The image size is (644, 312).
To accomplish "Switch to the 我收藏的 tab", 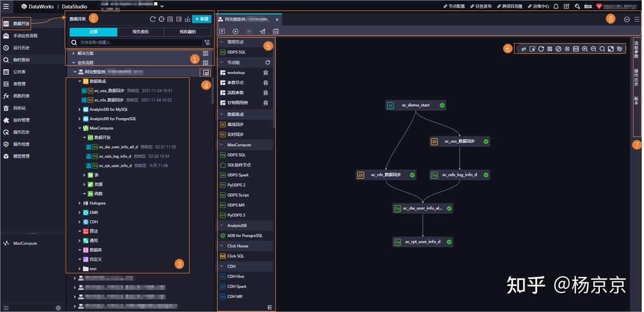I will tap(188, 32).
